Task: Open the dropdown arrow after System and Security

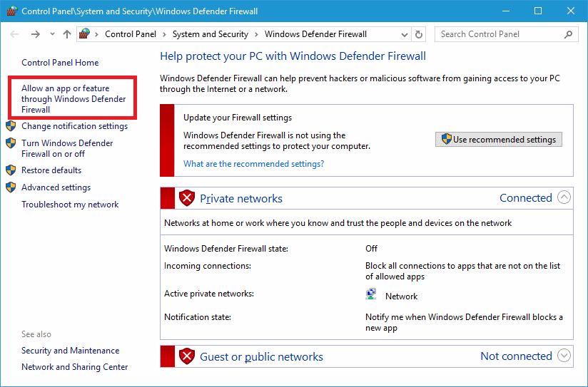Action: click(x=256, y=34)
